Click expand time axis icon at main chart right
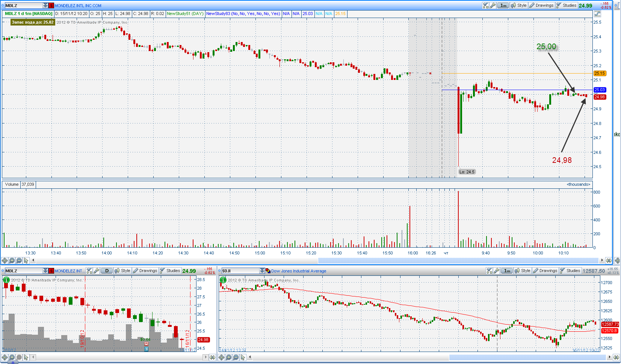Viewport: 621px width, 364px height. pyautogui.click(x=609, y=260)
